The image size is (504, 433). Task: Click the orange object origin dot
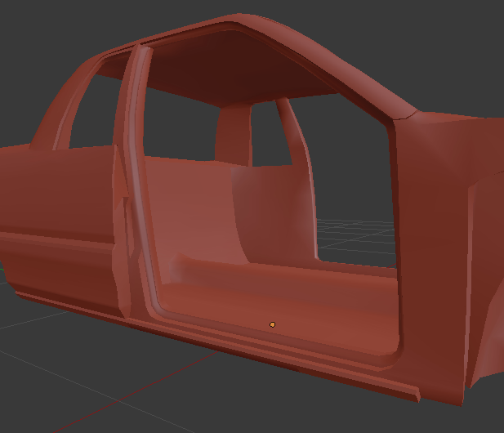click(x=272, y=324)
